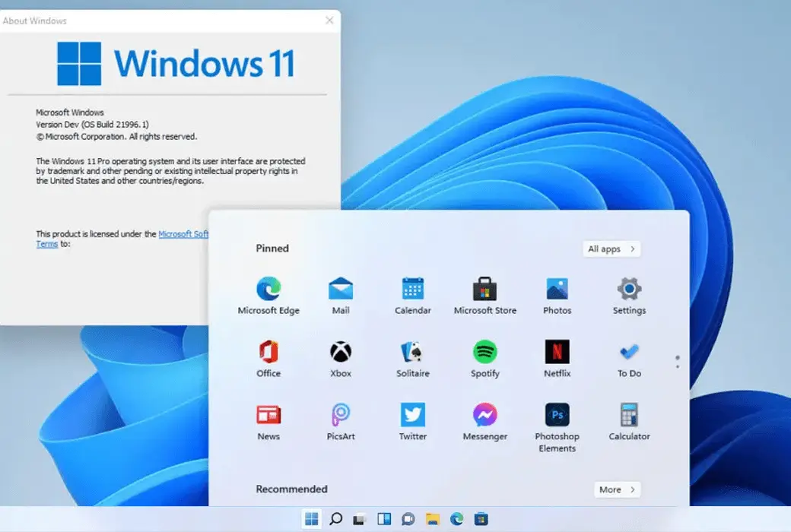This screenshot has width=791, height=532.
Task: Open the Settings gear app
Action: 629,295
